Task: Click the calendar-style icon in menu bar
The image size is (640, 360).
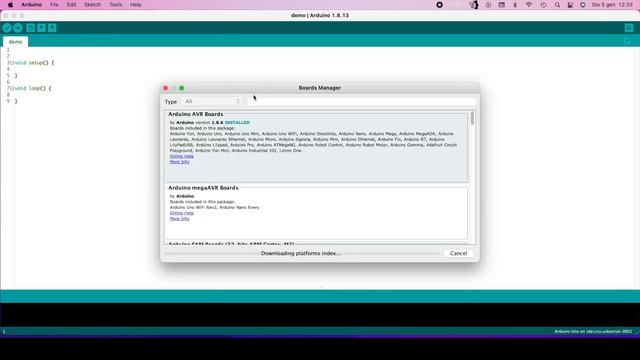Action: pyautogui.click(x=502, y=5)
